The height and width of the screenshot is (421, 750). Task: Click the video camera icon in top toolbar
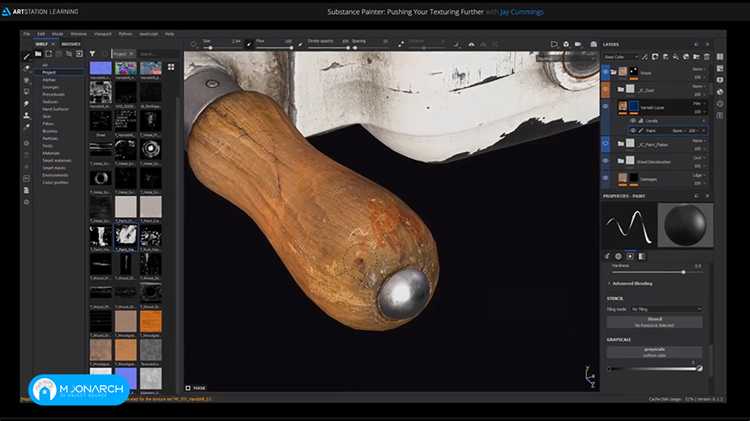point(578,44)
